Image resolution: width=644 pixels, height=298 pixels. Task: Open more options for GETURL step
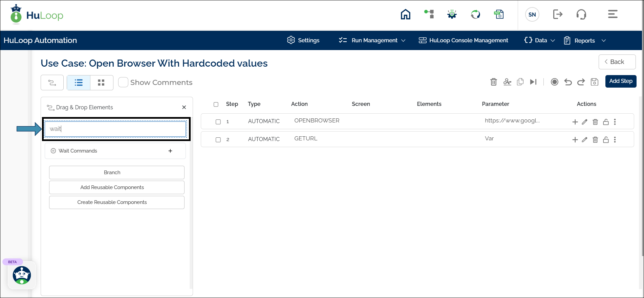coord(615,140)
